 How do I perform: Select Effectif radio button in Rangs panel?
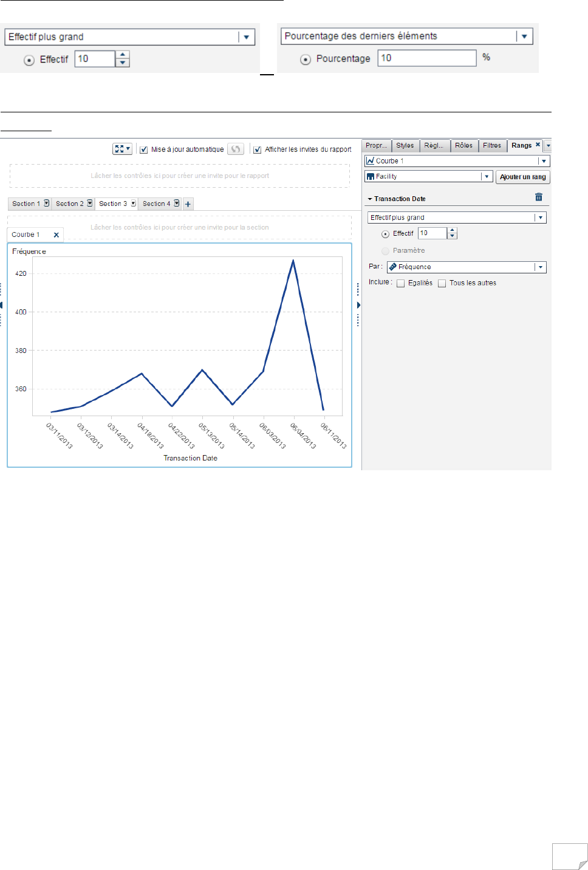pos(385,234)
